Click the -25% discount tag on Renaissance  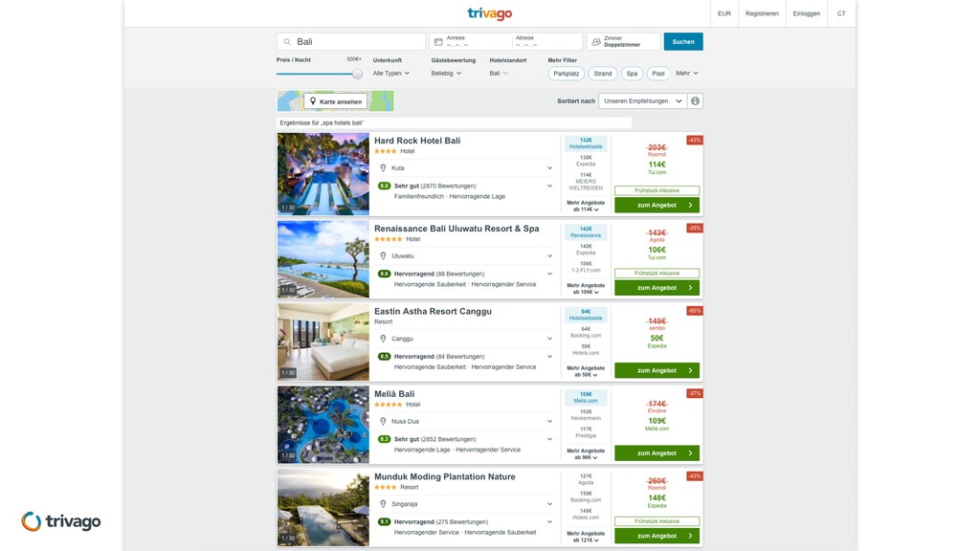[695, 228]
